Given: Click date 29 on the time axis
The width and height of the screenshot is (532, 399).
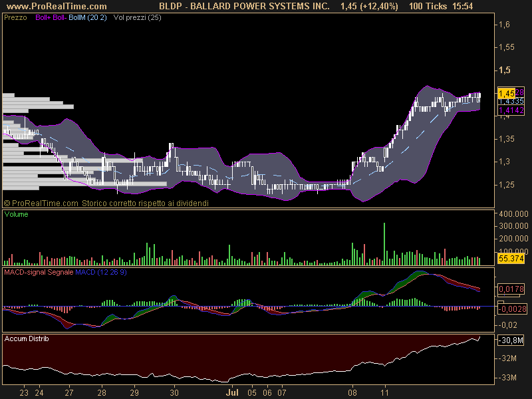Looking at the screenshot, I should (x=134, y=393).
